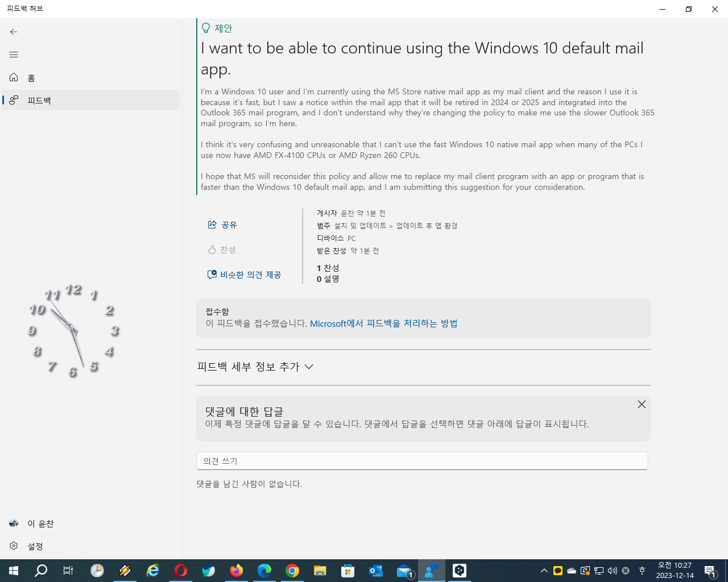Click the 찬성 upvote button
Screen dimensions: 728x582
[222, 250]
